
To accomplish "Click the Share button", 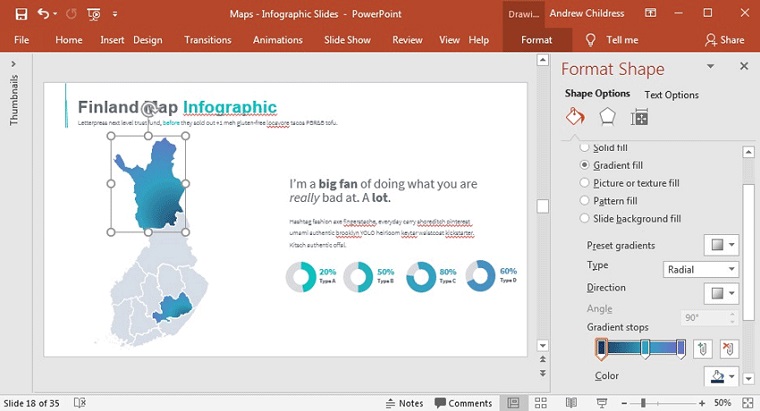I will 725,40.
